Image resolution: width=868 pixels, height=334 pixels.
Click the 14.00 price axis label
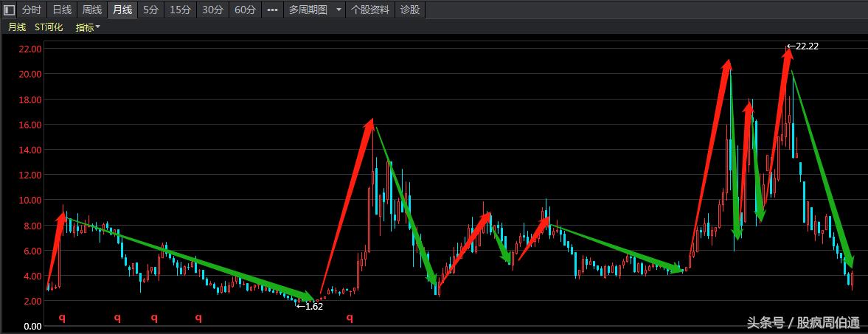coord(30,150)
